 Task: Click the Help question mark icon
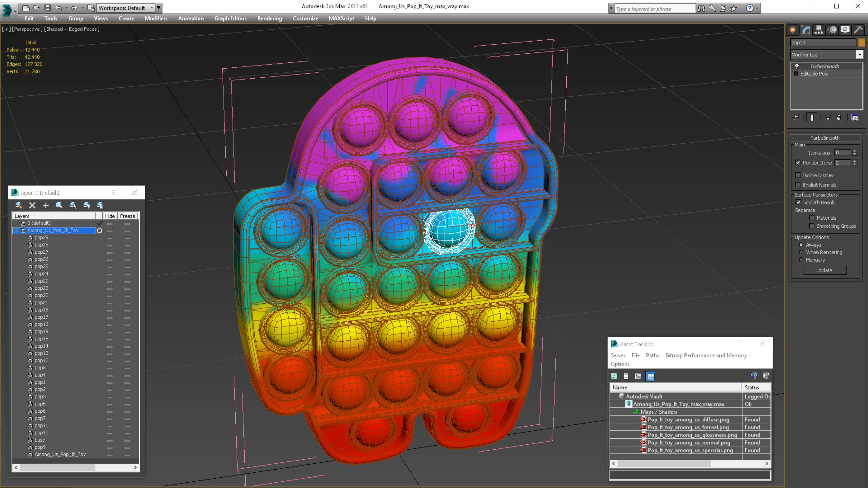[x=749, y=8]
